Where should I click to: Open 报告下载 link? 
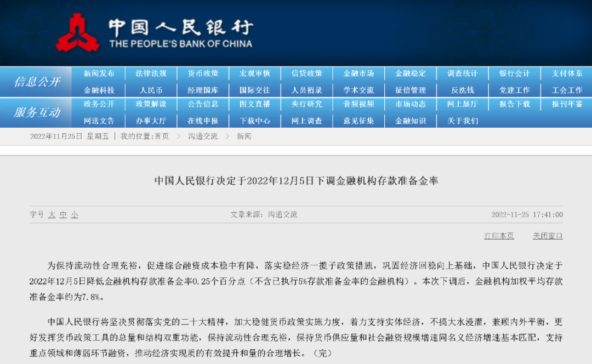pyautogui.click(x=515, y=104)
